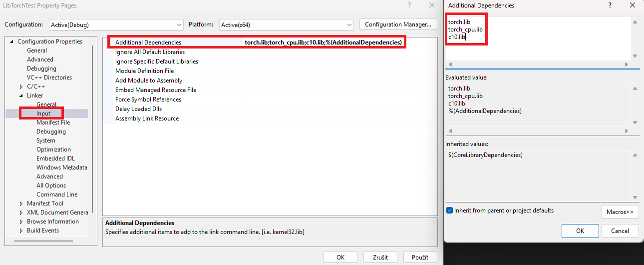Screen dimensions: 644x265
Task: Select Ignore Specific Default Libraries row
Action: point(270,61)
